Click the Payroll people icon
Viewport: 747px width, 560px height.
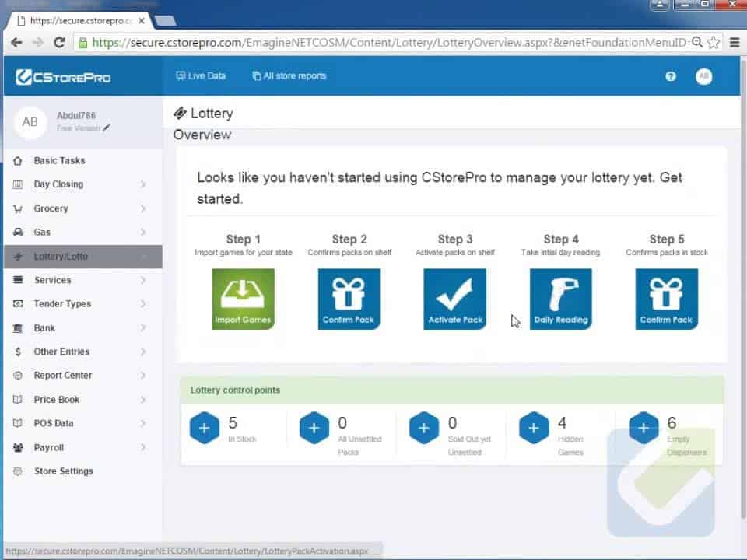coord(18,448)
